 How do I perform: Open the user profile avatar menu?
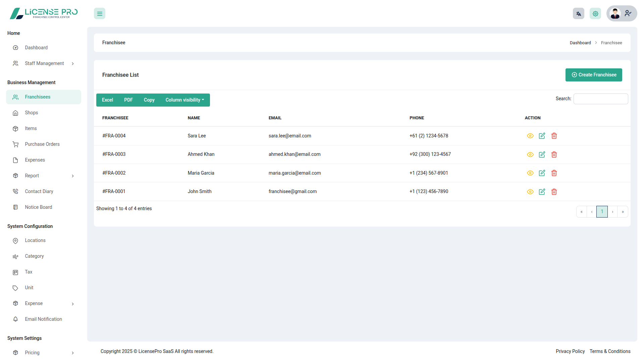[x=621, y=14]
